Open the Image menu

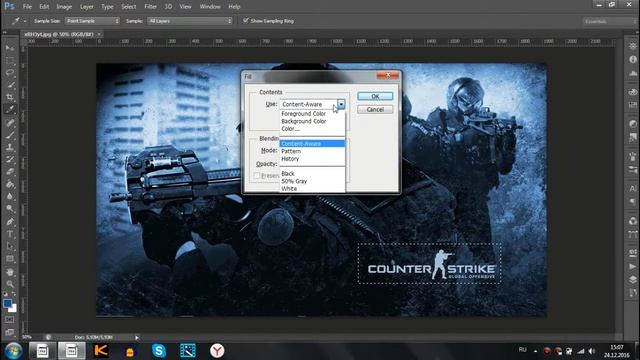coord(64,7)
